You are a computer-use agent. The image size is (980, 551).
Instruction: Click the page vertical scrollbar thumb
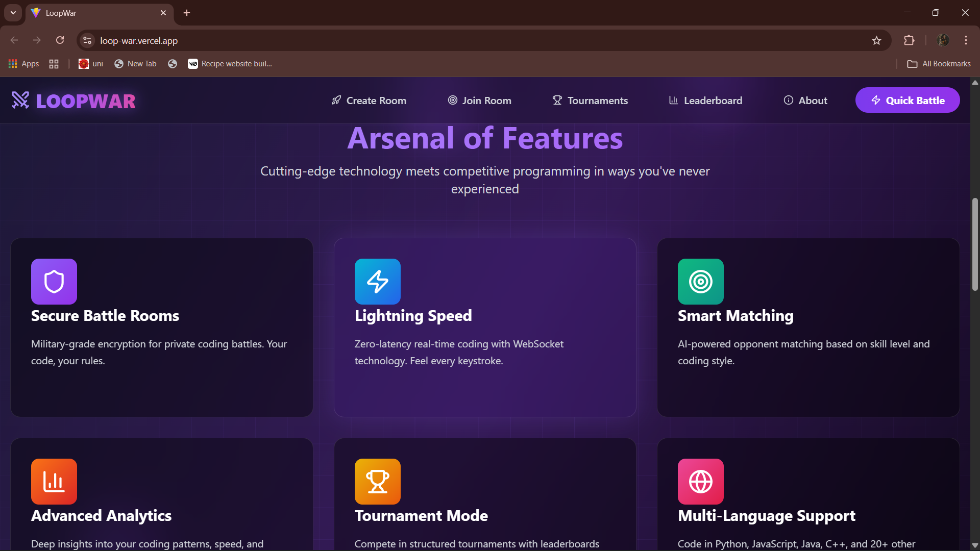tap(975, 245)
